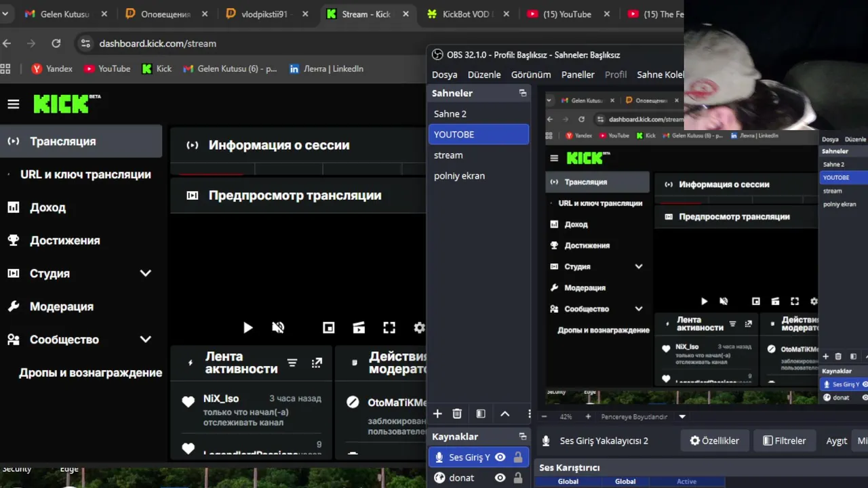Reload the dashboard.kick.com page
The height and width of the screenshot is (488, 868).
[56, 43]
